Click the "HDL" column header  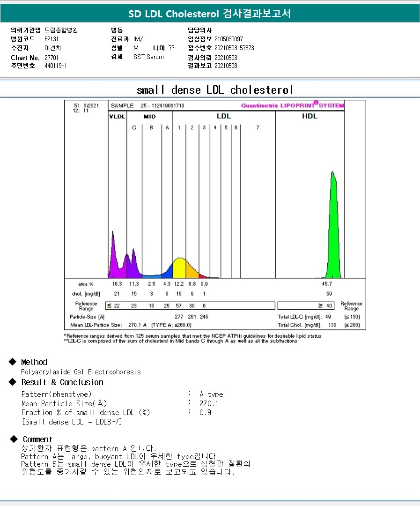(309, 116)
